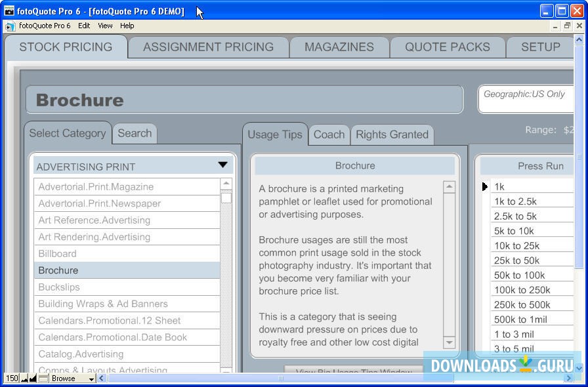Image resolution: width=588 pixels, height=387 pixels.
Task: Select the 50k to 100k press run
Action: coord(532,275)
